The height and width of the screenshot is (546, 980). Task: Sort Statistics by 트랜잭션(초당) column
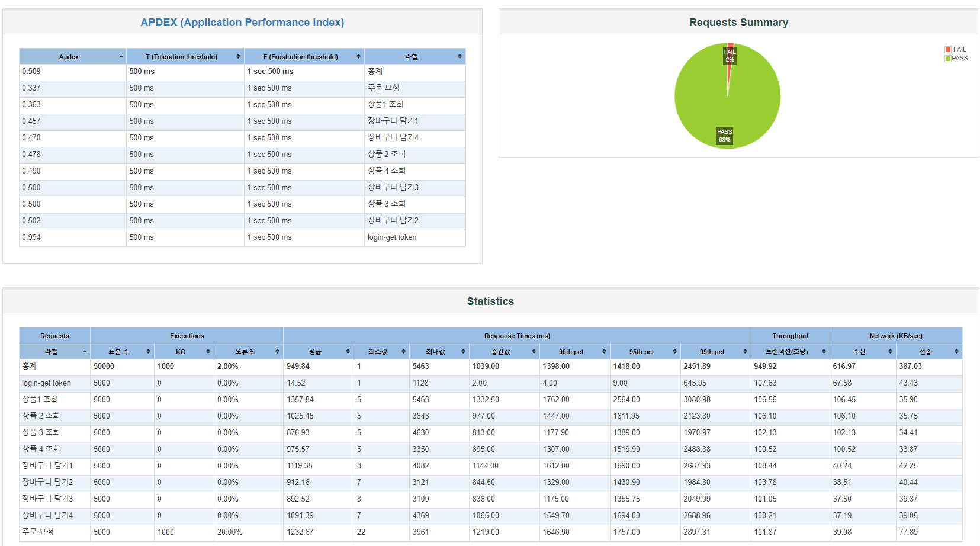(x=790, y=352)
